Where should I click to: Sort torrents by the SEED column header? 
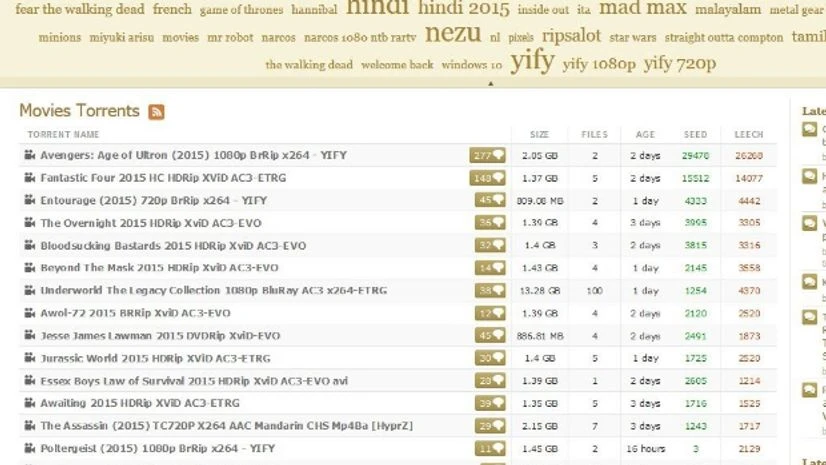(x=695, y=135)
